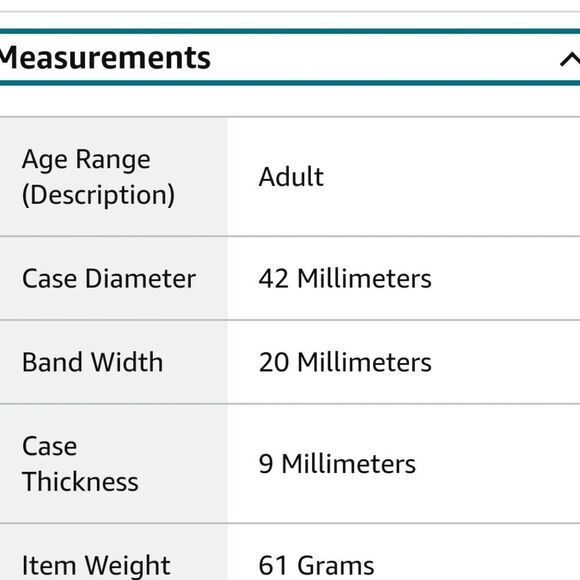Select the Age Range (Description) label
This screenshot has width=580, height=580.
(98, 177)
